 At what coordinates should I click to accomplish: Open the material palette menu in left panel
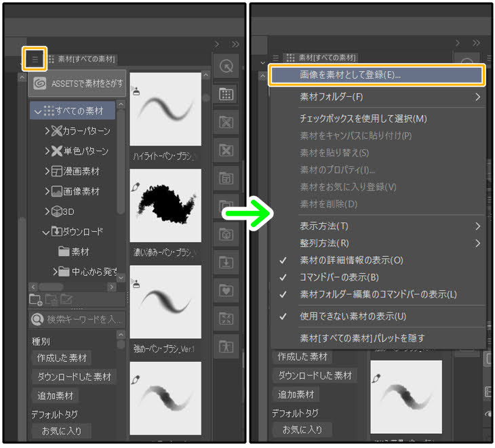point(35,59)
